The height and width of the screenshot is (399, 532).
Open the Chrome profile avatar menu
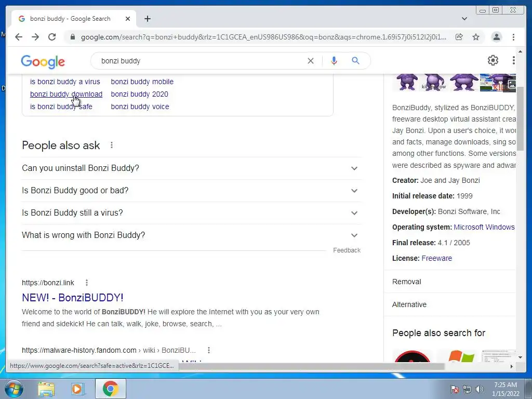point(496,37)
